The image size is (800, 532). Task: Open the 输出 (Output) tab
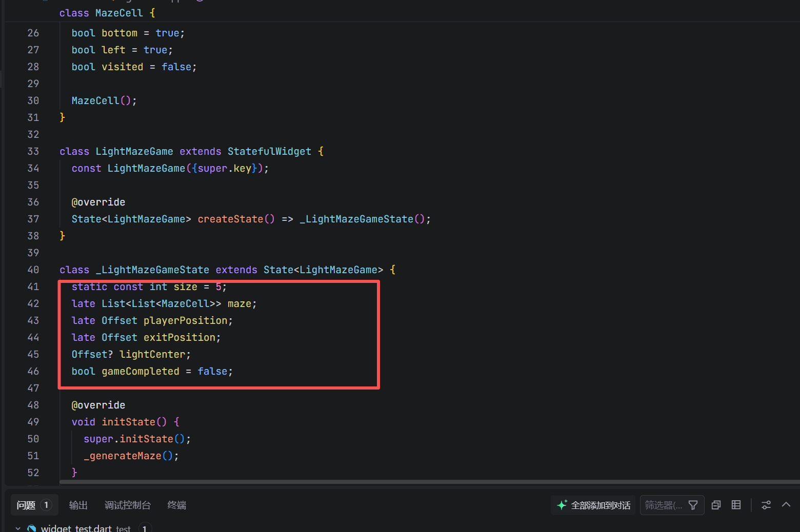click(x=78, y=505)
